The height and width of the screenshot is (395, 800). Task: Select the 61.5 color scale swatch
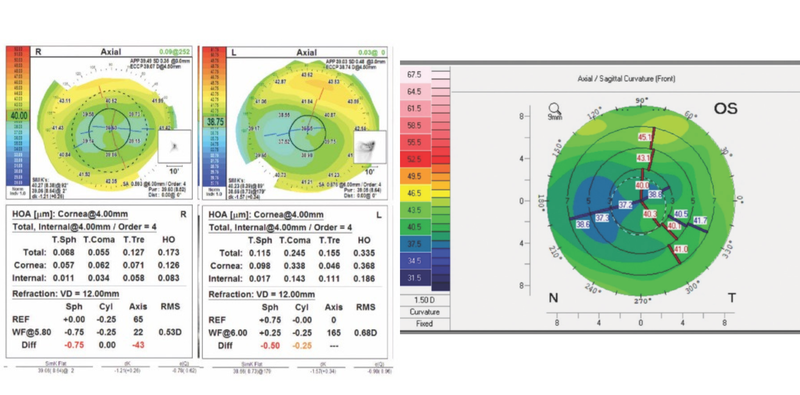[414, 109]
